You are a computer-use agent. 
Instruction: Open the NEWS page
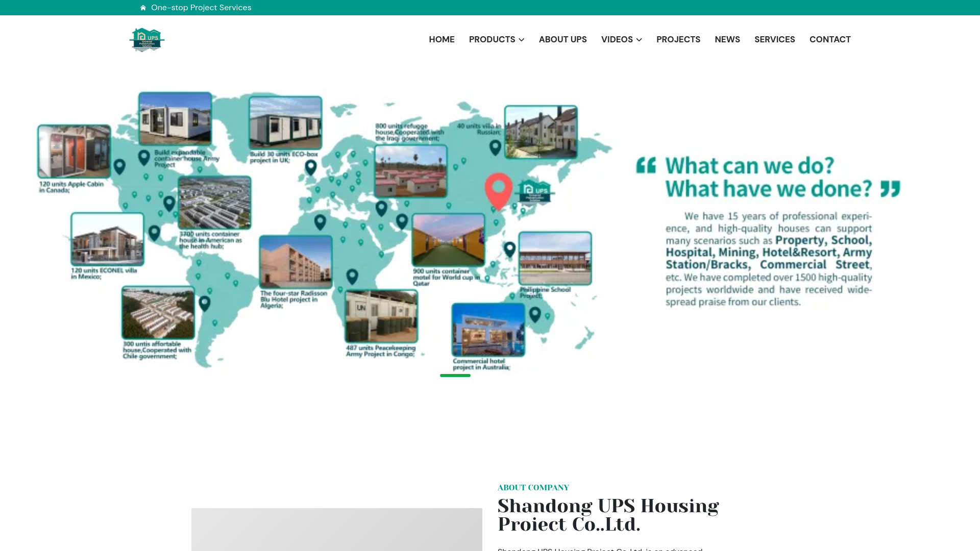tap(727, 39)
